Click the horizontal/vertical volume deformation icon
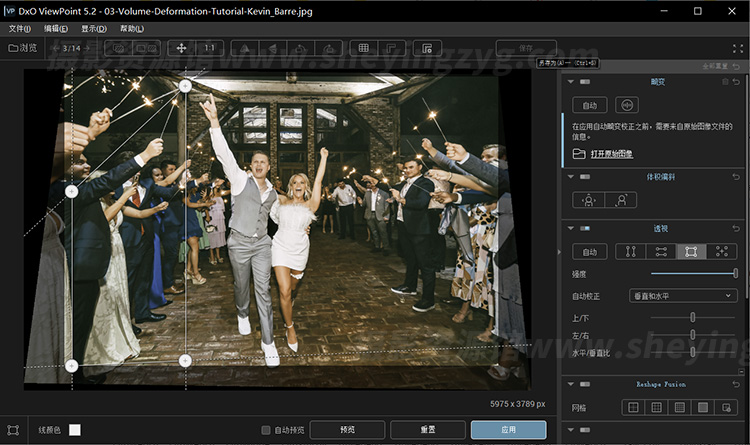This screenshot has height=445, width=750. (589, 200)
